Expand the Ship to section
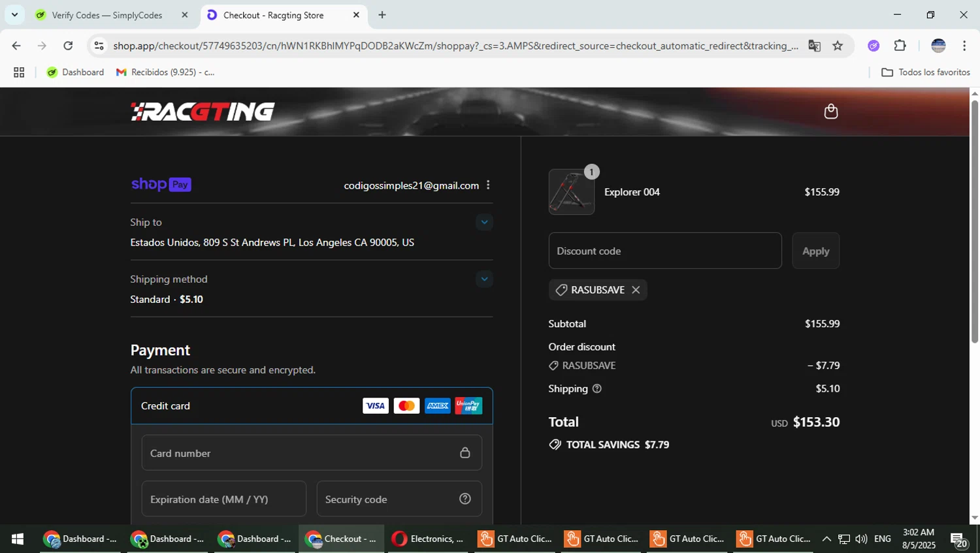Screen dimensions: 980x553 (x=484, y=222)
